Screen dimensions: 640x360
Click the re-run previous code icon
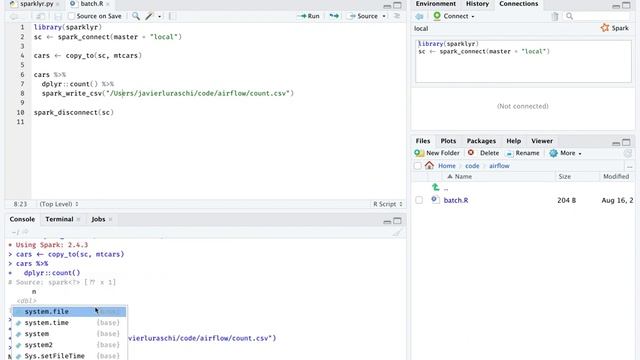click(334, 16)
